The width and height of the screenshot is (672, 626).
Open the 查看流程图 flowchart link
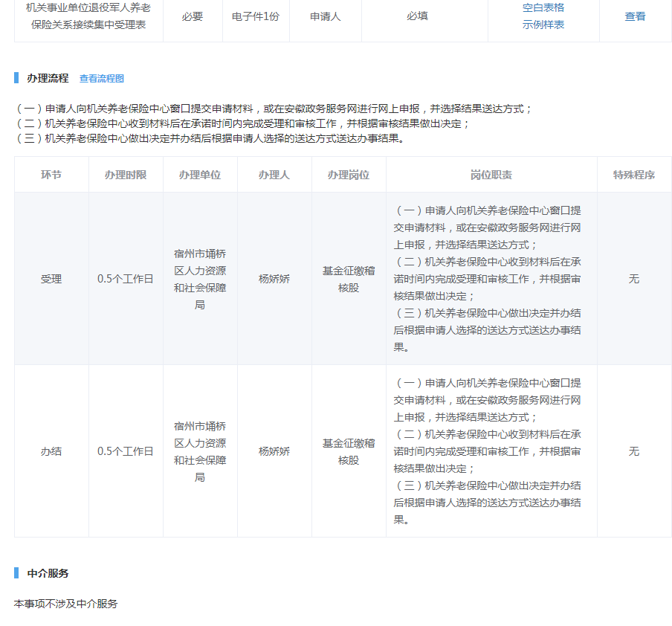pos(102,78)
